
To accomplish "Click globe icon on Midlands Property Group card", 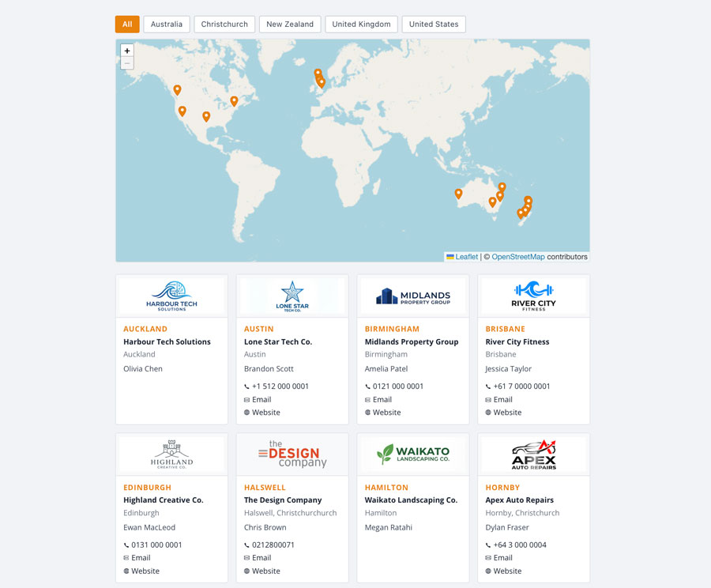I will 368,413.
